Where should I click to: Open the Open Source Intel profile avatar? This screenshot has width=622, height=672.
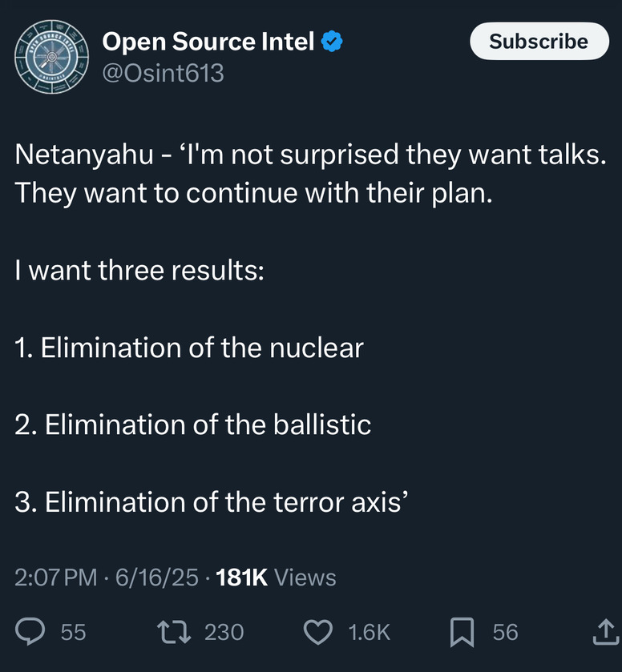click(51, 57)
